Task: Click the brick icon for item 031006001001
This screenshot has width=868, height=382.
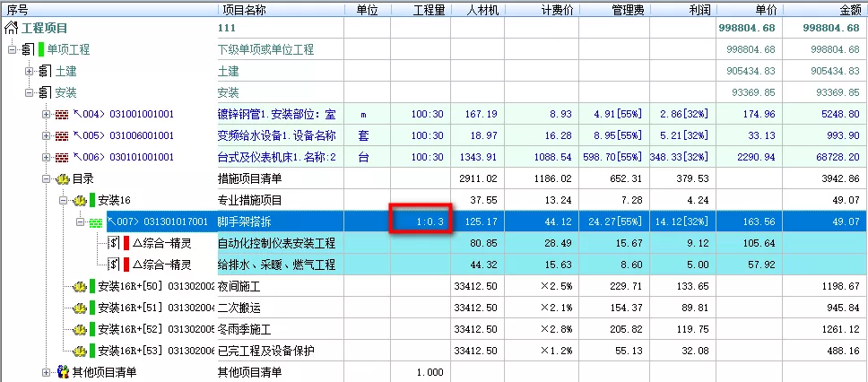Action: pos(62,136)
